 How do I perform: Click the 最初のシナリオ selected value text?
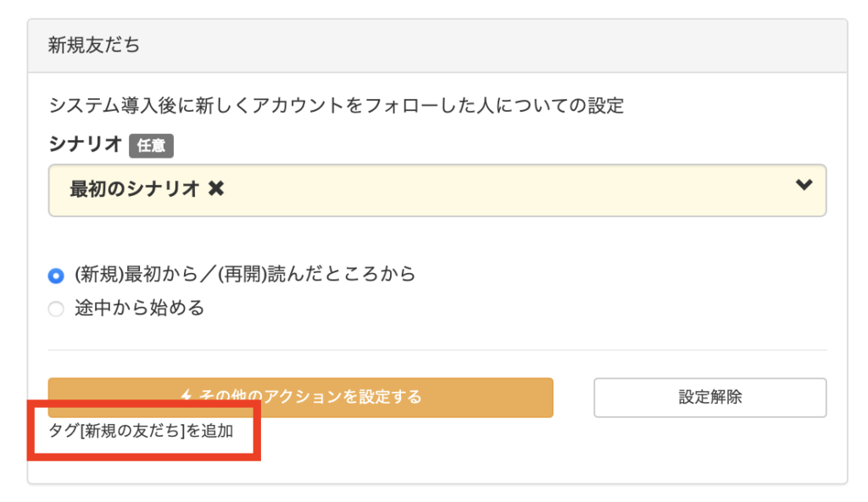click(134, 190)
